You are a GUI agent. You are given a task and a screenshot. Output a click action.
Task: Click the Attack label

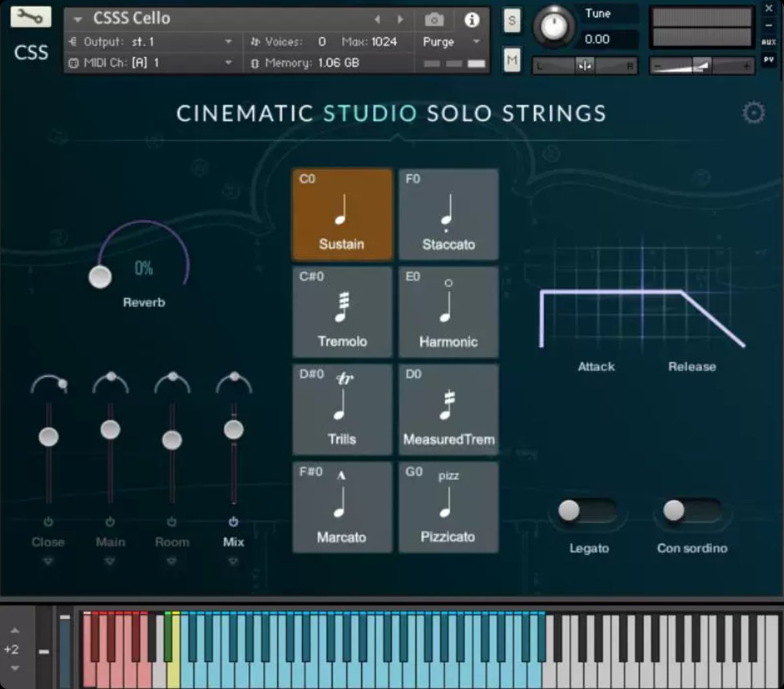pyautogui.click(x=596, y=367)
